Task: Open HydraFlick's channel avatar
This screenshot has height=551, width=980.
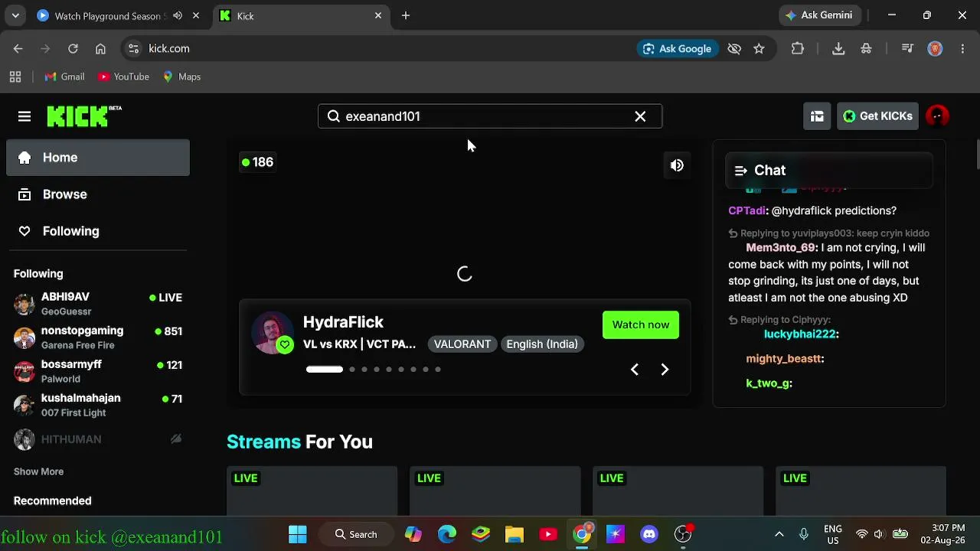Action: [x=272, y=332]
